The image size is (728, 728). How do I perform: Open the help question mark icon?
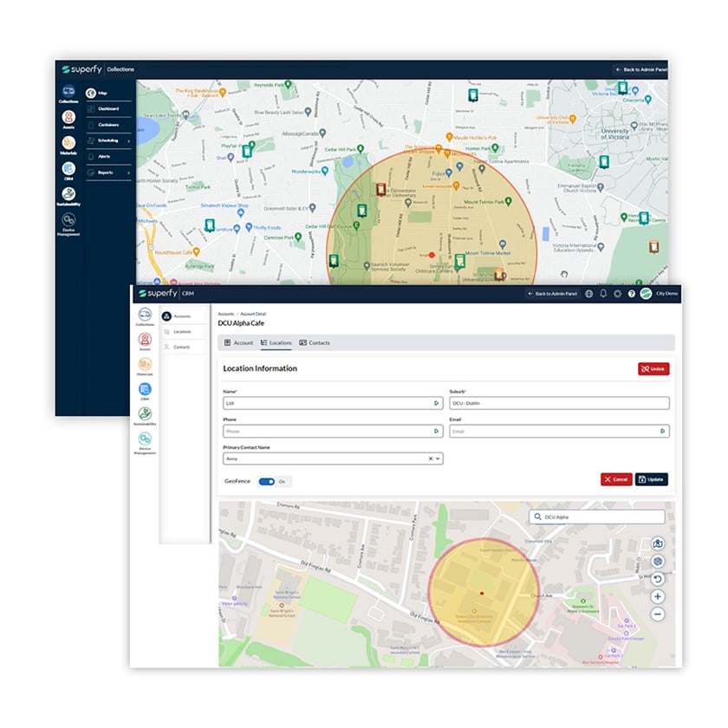(x=631, y=294)
